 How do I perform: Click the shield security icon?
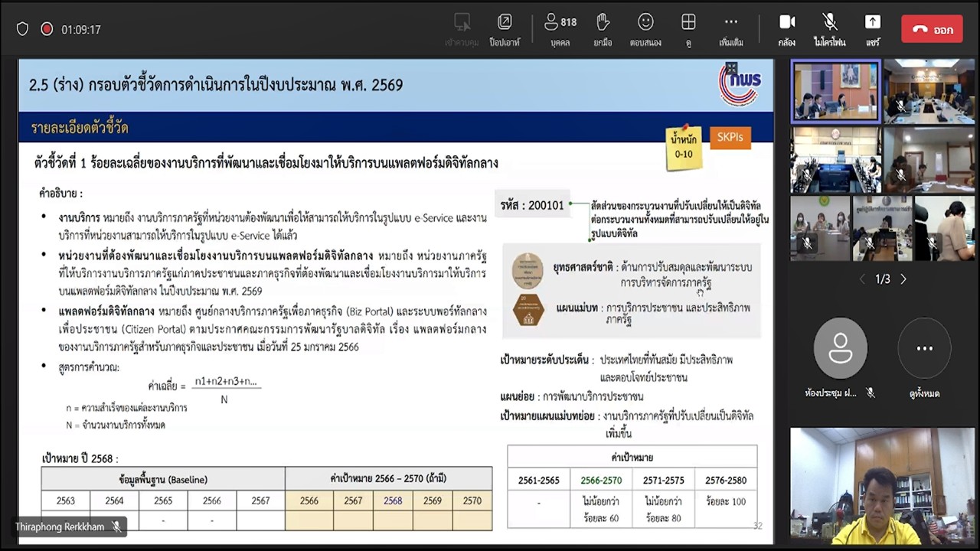22,29
